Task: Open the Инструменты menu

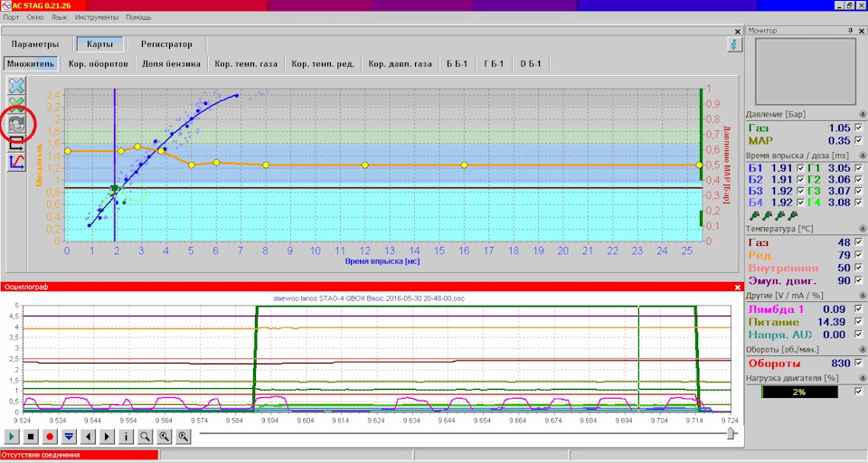Action: click(x=97, y=17)
